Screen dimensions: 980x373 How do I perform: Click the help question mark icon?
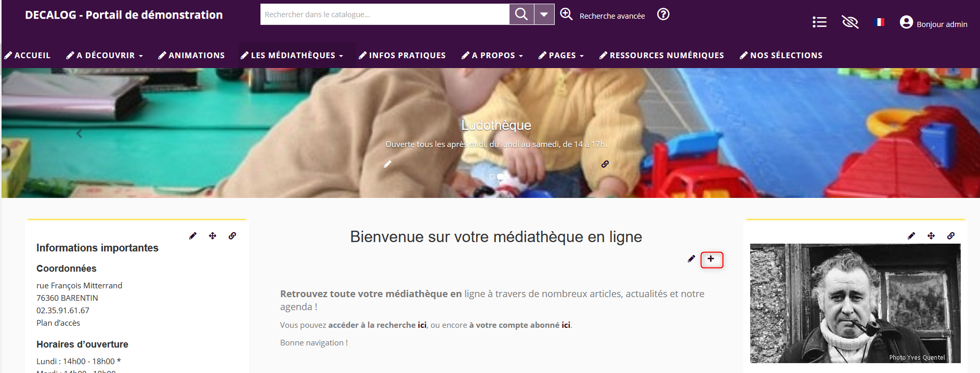pyautogui.click(x=663, y=15)
